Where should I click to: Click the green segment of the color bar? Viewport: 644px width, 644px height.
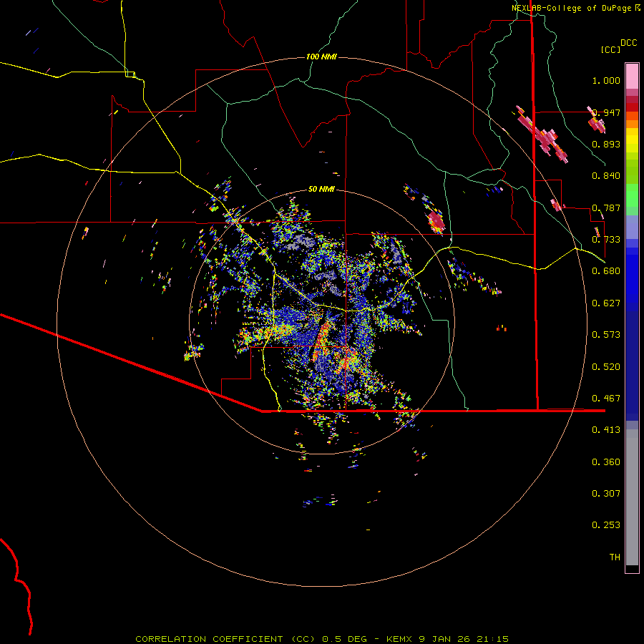(x=632, y=195)
